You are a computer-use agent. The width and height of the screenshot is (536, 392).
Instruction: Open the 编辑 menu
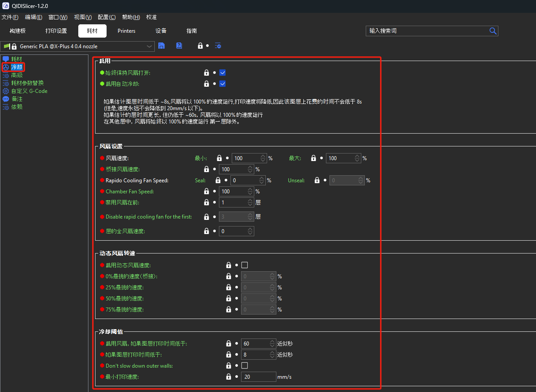click(x=34, y=17)
